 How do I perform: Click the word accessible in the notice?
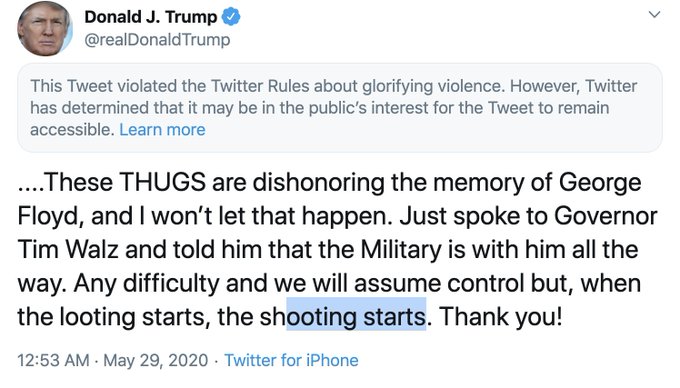[x=72, y=130]
